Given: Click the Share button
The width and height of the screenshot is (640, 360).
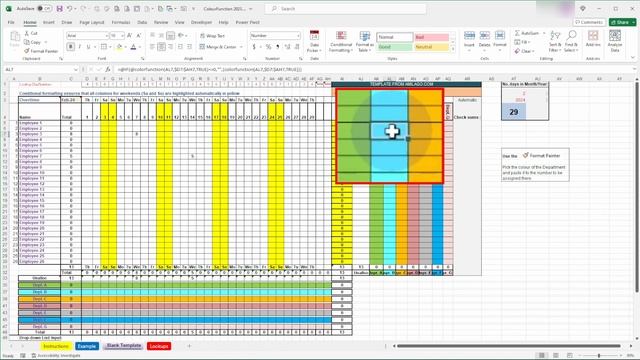Looking at the screenshot, I should pyautogui.click(x=621, y=22).
